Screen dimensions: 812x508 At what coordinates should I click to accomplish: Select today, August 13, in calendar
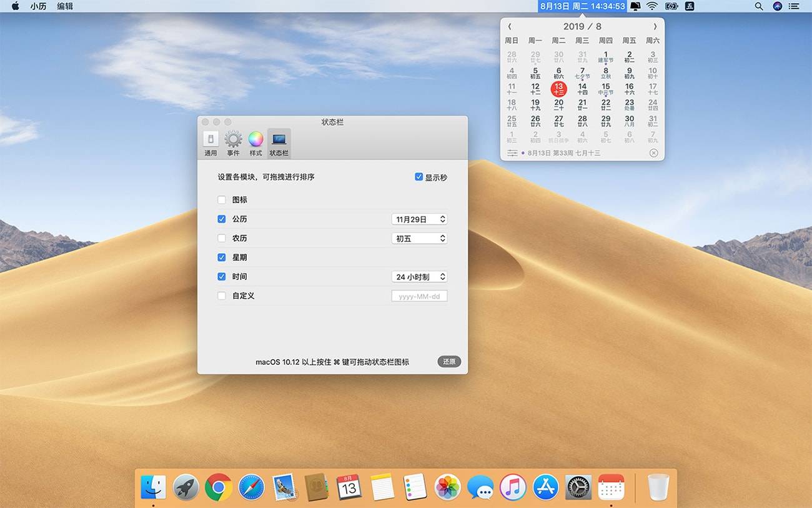pos(558,89)
